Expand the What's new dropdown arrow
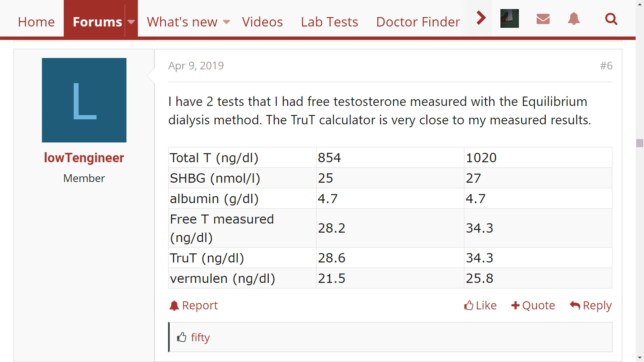Viewport: 644px width, 362px height. tap(226, 22)
